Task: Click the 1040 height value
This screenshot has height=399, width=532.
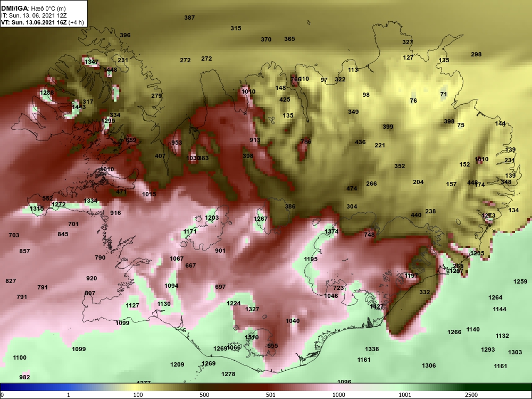Action: pos(293,321)
